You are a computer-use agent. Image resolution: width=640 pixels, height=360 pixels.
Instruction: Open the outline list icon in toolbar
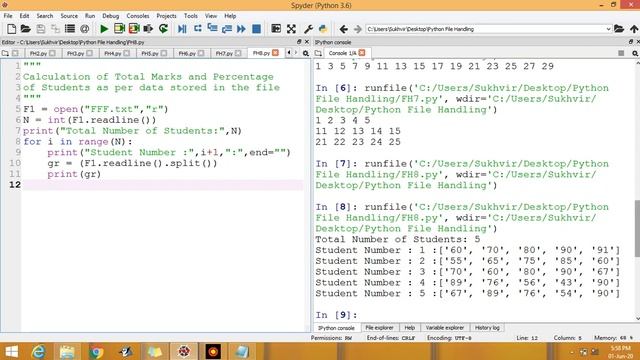[x=70, y=29]
